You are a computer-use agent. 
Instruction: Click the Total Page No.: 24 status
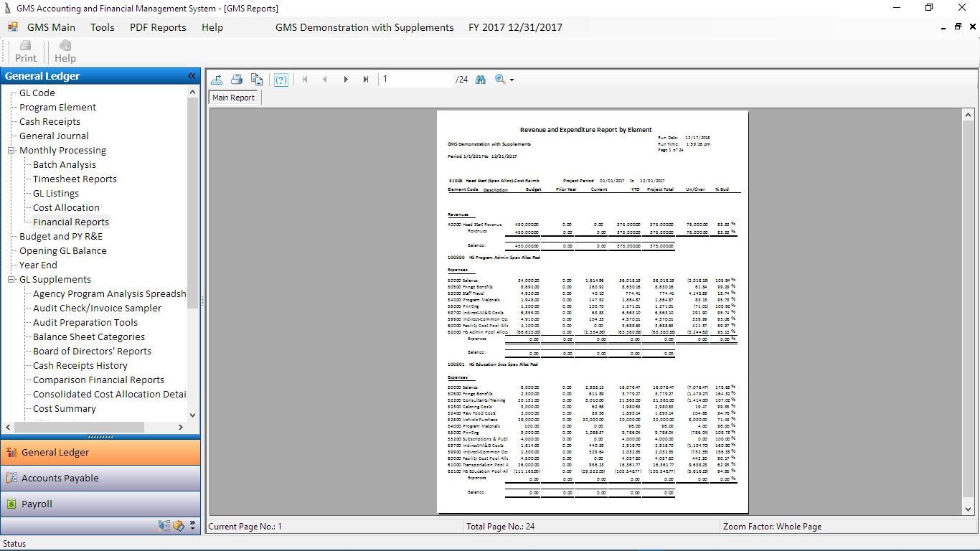click(500, 526)
